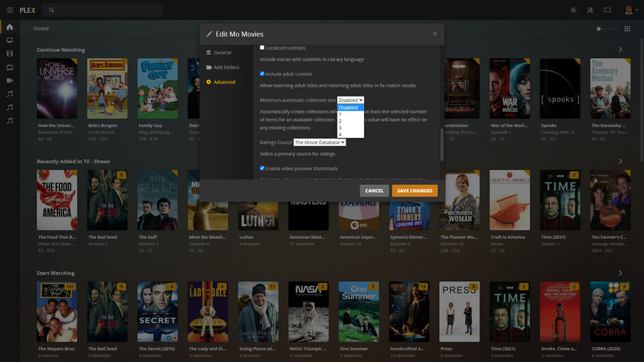Screen dimensions: 644x362
Task: Open The Kominsky Method poster
Action: tap(611, 88)
